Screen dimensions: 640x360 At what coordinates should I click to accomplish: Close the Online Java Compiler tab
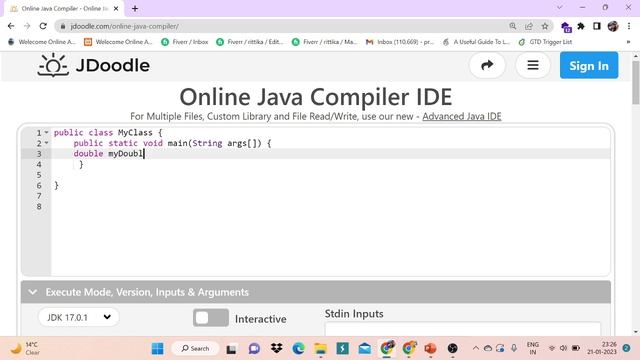(116, 8)
